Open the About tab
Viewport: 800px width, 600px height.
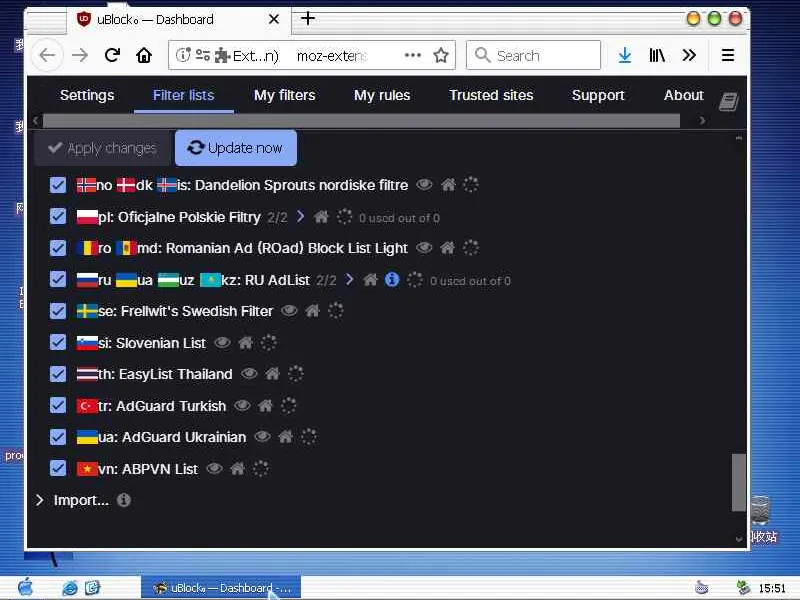point(684,95)
